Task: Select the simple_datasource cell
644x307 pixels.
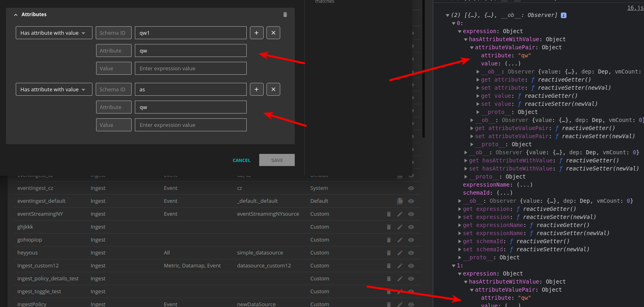Action: 260,253
